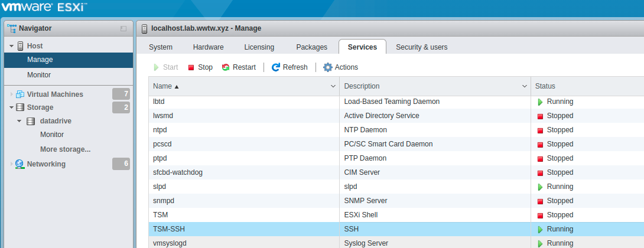The image size is (644, 248).
Task: Open the Description column dropdown arrow
Action: [524, 86]
